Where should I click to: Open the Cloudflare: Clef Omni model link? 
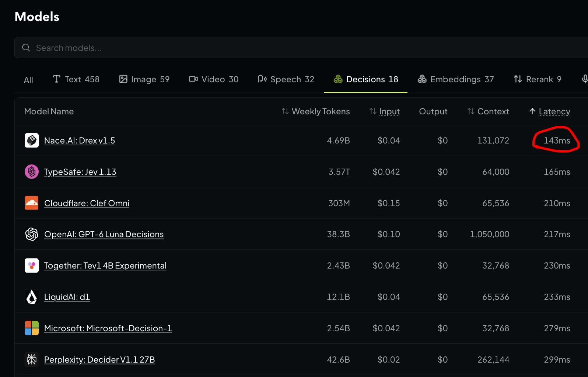tap(87, 203)
